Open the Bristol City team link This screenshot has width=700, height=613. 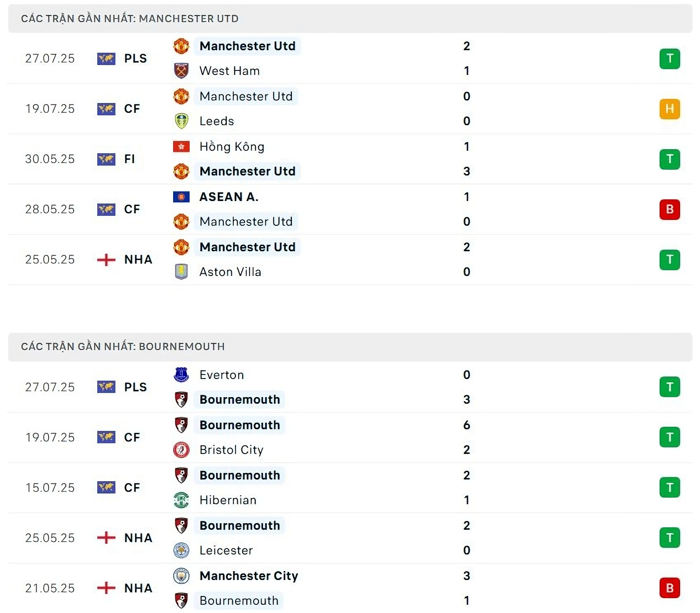coord(231,450)
